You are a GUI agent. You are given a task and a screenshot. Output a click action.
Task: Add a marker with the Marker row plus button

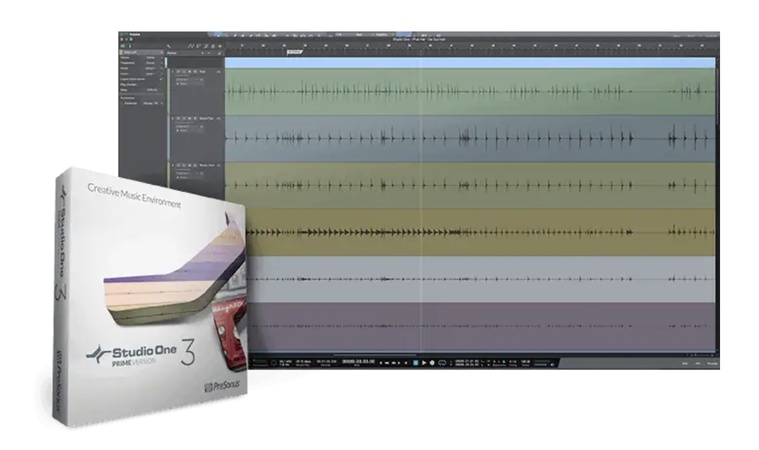(x=202, y=53)
